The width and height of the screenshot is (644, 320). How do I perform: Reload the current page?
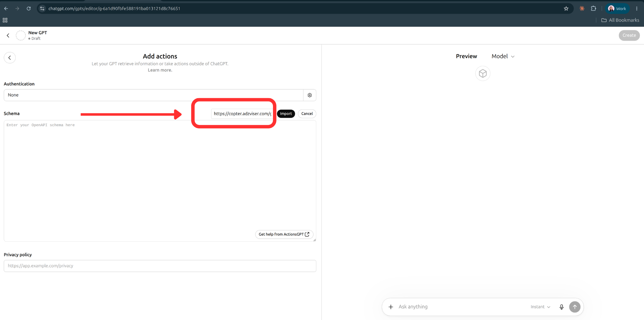(x=29, y=8)
